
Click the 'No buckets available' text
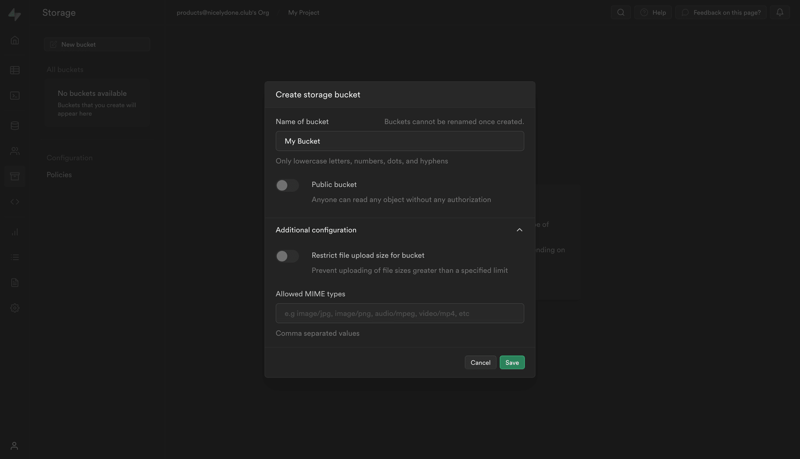(x=92, y=93)
